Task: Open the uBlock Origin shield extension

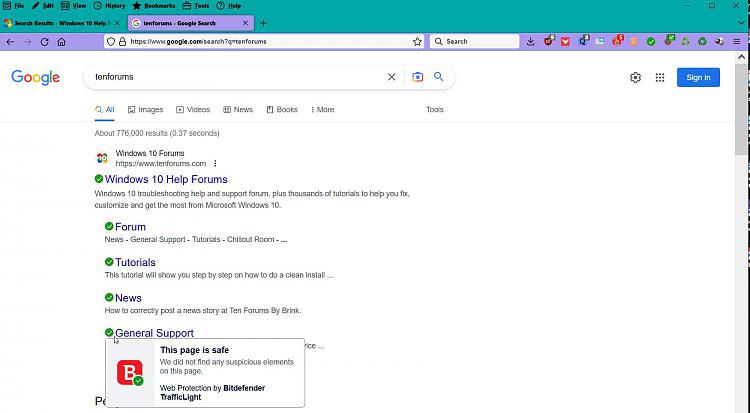Action: tap(548, 41)
